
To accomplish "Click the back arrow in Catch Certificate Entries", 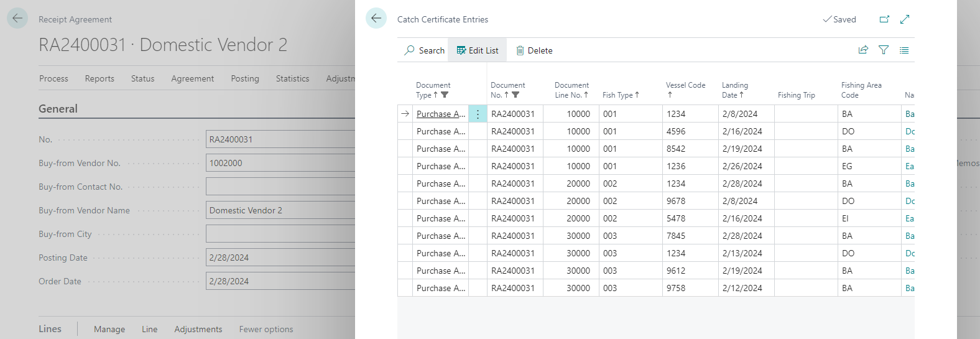I will [x=376, y=18].
